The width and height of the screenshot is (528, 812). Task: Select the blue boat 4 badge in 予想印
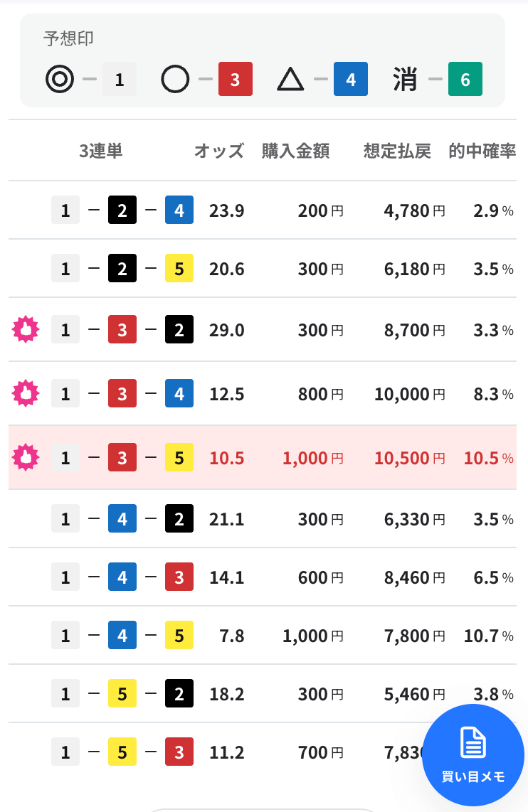pyautogui.click(x=351, y=79)
